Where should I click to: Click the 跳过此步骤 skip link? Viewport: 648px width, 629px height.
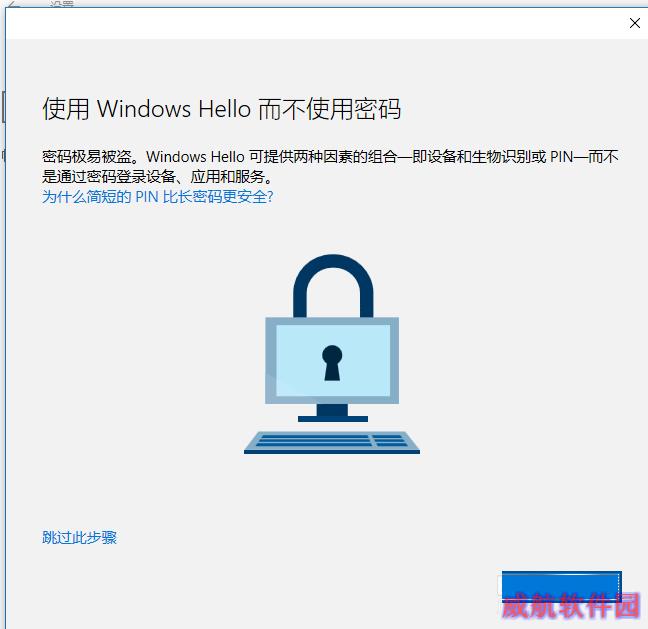click(x=79, y=537)
